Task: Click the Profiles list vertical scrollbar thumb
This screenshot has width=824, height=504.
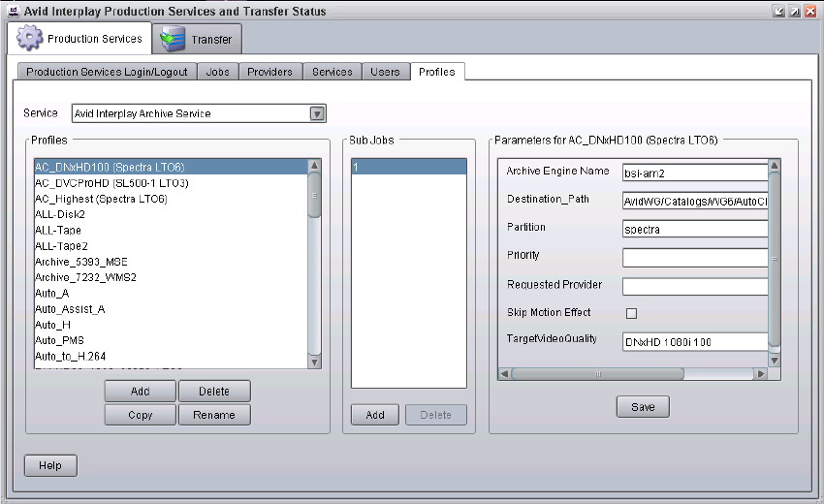Action: tap(314, 195)
